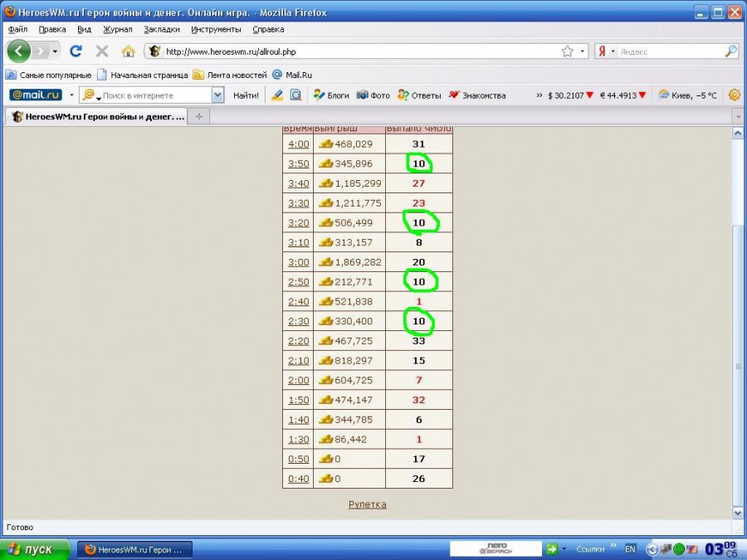Open the Инструменты menu
747x560 pixels.
tap(216, 29)
